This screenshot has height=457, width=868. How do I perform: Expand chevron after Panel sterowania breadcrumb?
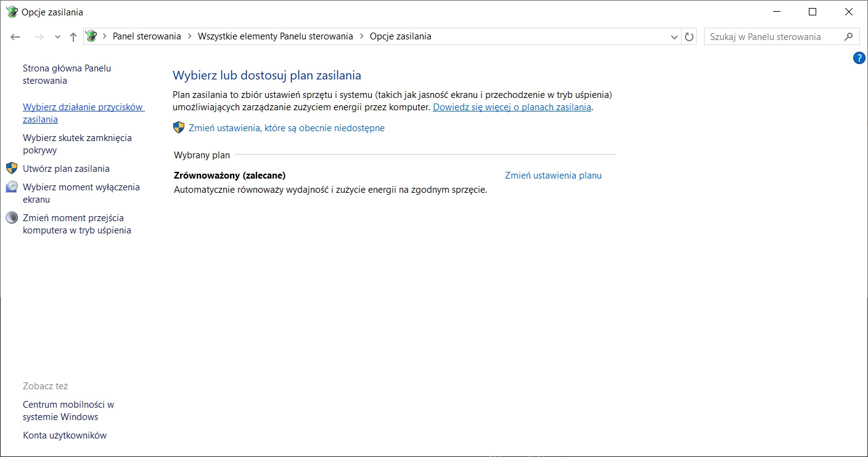click(x=190, y=36)
